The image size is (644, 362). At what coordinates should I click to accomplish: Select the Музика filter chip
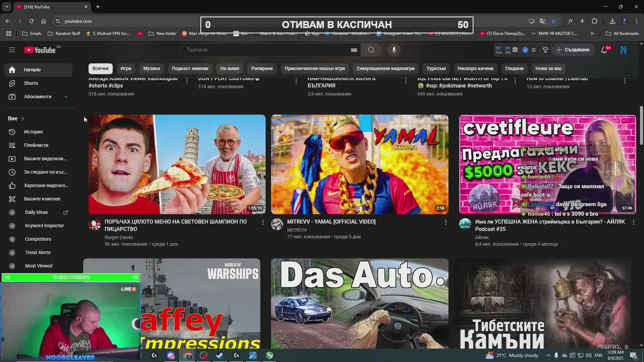(x=151, y=68)
